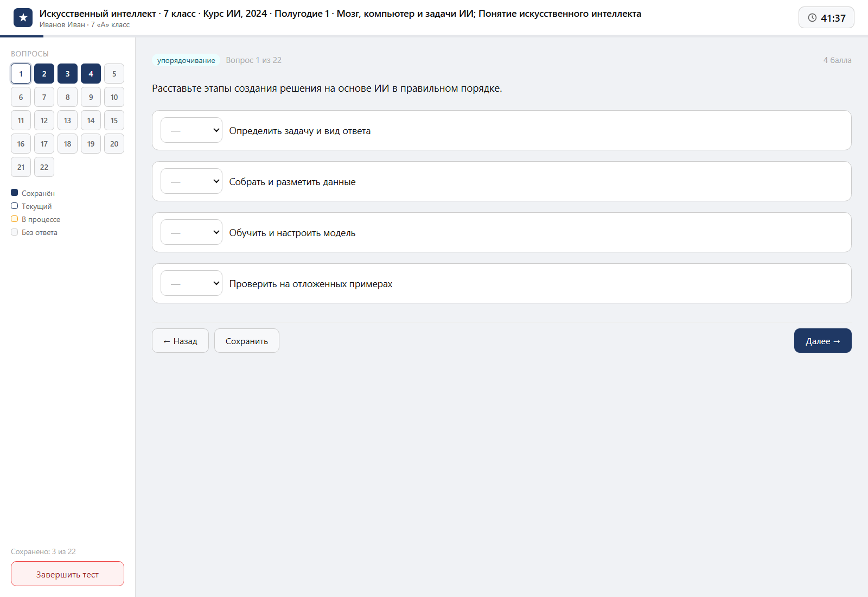Click the 'В процессе' legend entry

point(36,219)
